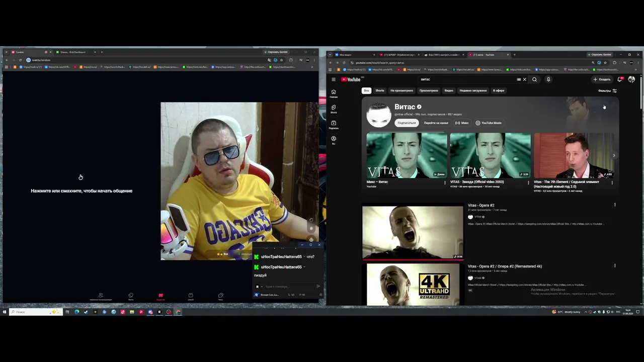This screenshot has height=362, width=644.
Task: Open the YouTube hamburger guide menu
Action: click(x=333, y=79)
